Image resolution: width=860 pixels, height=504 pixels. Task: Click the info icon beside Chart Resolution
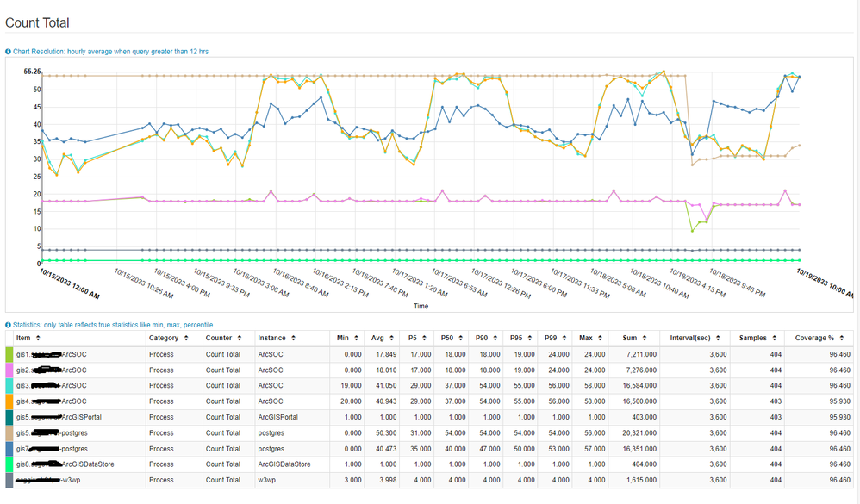click(x=9, y=52)
